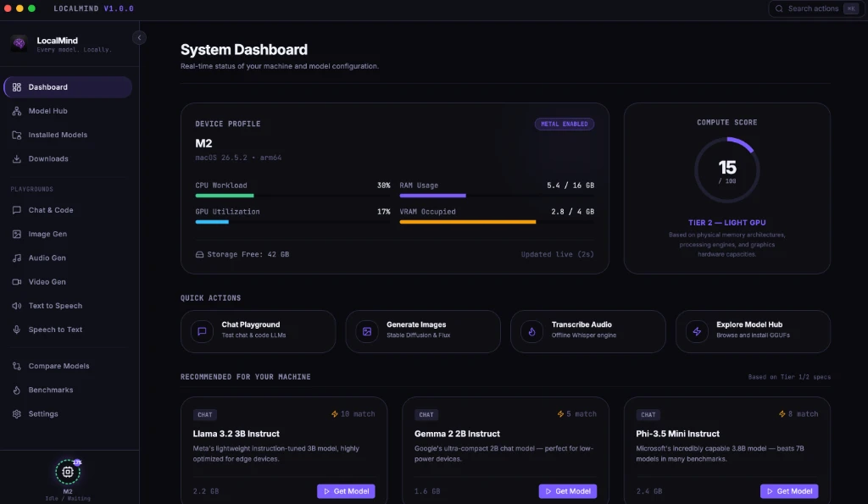Open Speech to Text playground
Image resolution: width=868 pixels, height=504 pixels.
click(68, 330)
